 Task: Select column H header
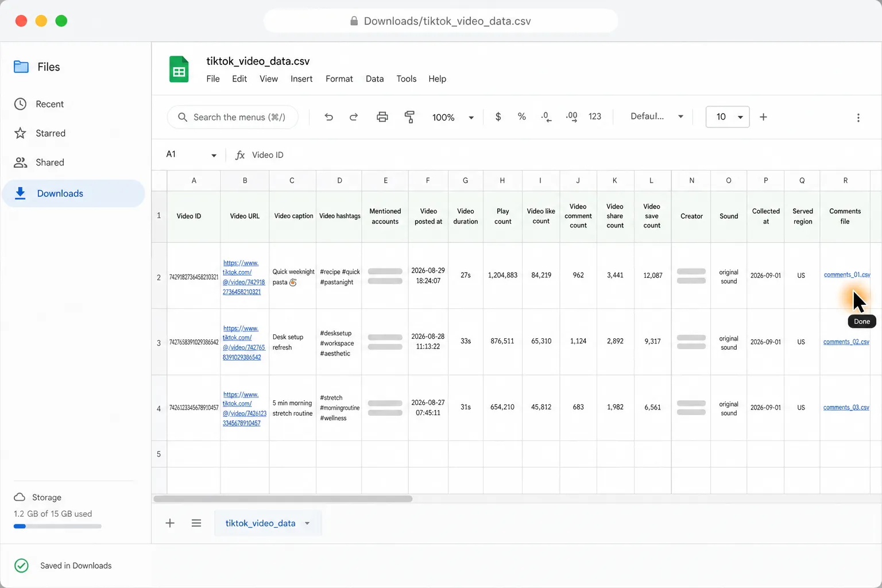502,180
